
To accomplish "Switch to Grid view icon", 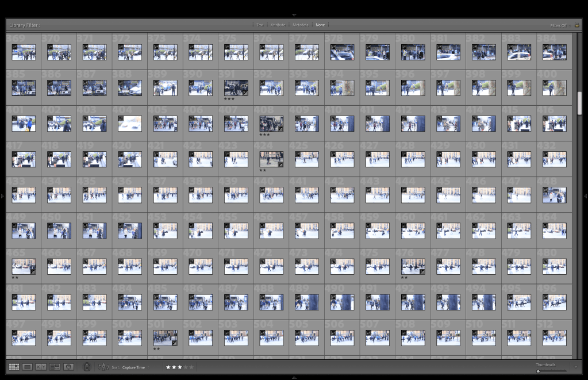I will coord(14,367).
